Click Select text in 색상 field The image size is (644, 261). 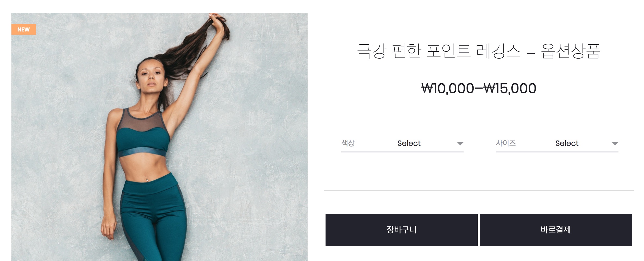pyautogui.click(x=409, y=143)
